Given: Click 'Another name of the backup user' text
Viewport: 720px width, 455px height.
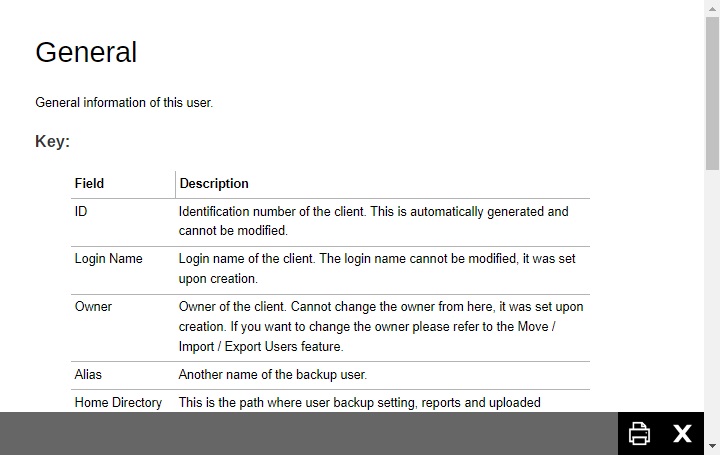Looking at the screenshot, I should coord(273,374).
